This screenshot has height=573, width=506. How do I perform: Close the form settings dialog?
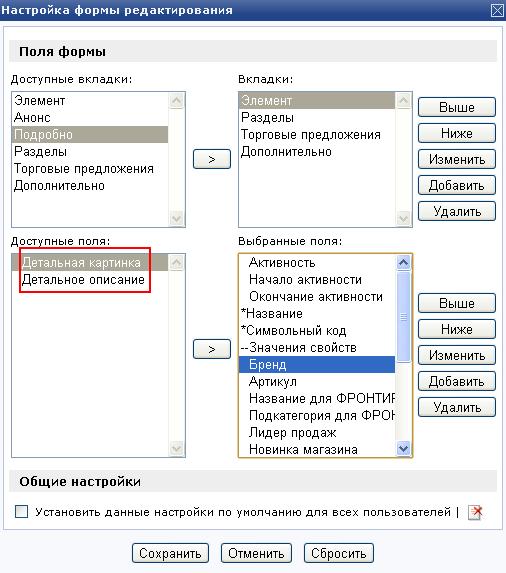(497, 10)
